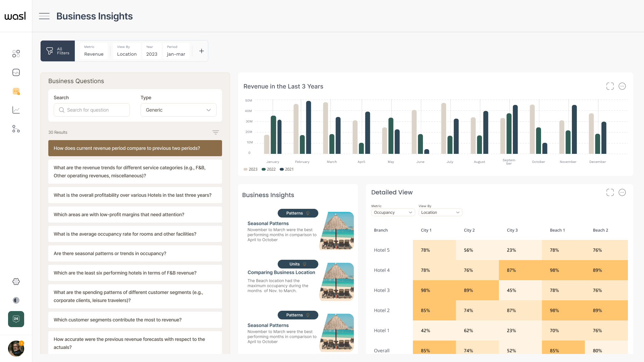Open Detailed View more options menu

[622, 192]
